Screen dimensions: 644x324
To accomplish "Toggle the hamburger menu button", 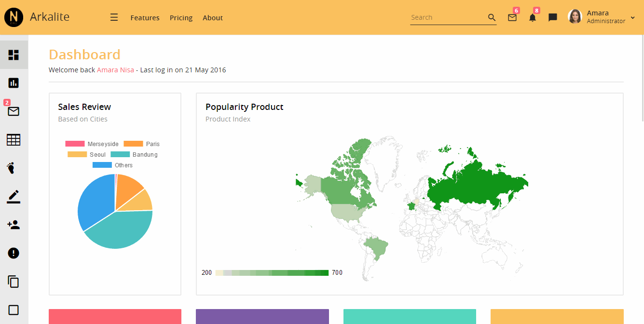I will 114,17.
